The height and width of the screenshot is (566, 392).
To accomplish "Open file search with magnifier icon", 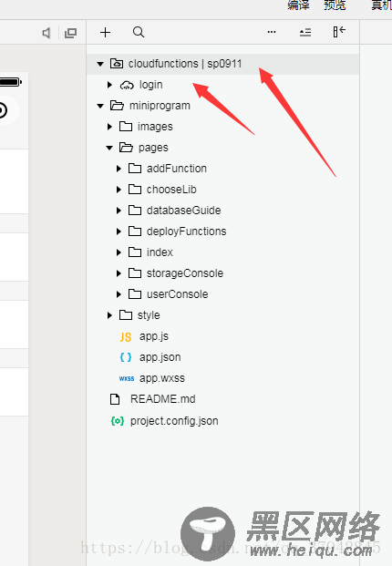I will point(139,32).
